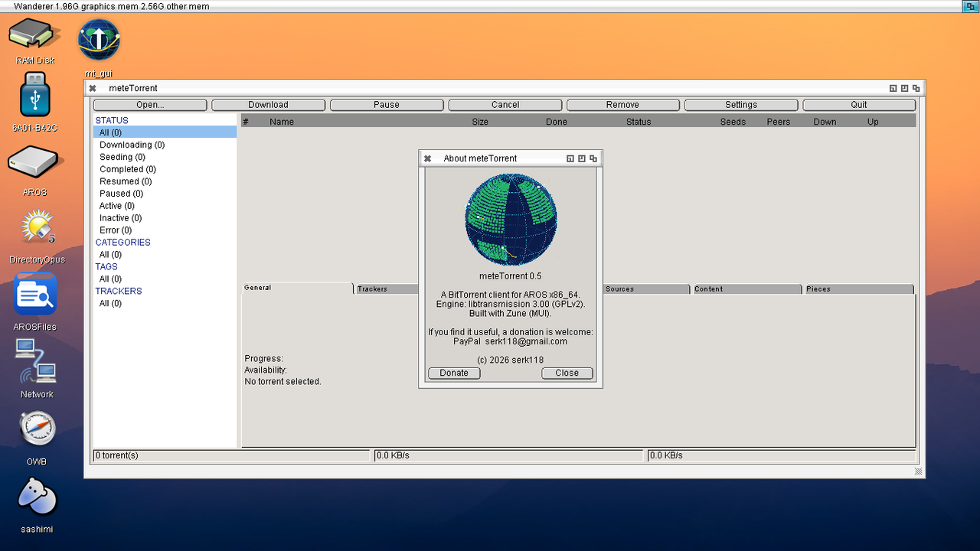Close the About meteTorrent dialog via X gadget
The image size is (980, 551).
pos(427,158)
